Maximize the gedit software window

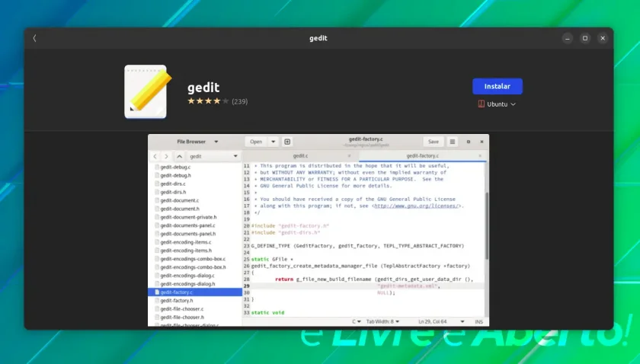(x=585, y=38)
